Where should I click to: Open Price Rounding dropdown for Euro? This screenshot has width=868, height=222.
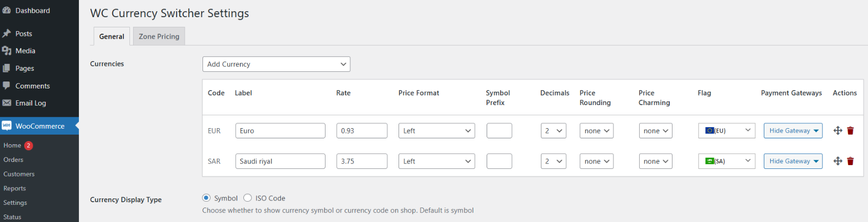[x=596, y=131]
